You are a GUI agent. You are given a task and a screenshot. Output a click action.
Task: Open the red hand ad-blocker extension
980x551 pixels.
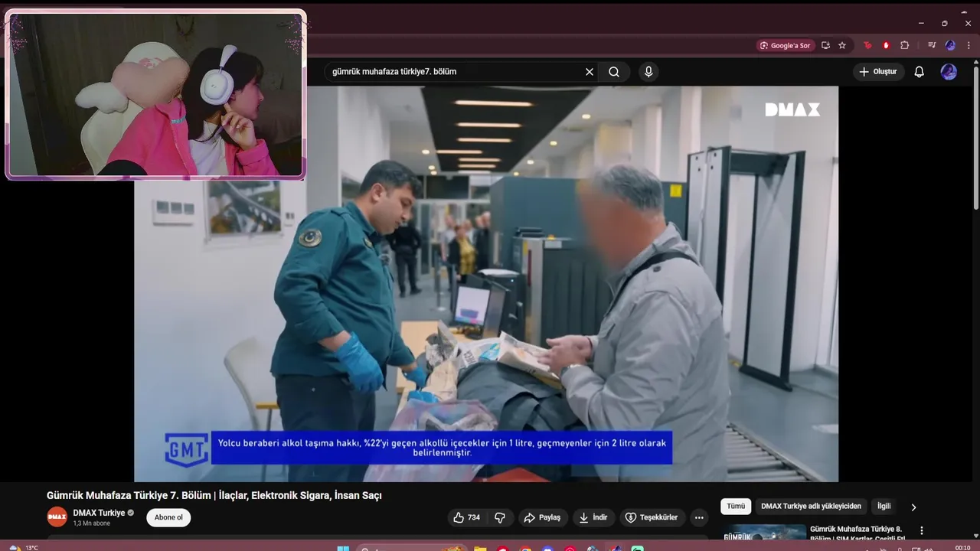click(x=886, y=45)
